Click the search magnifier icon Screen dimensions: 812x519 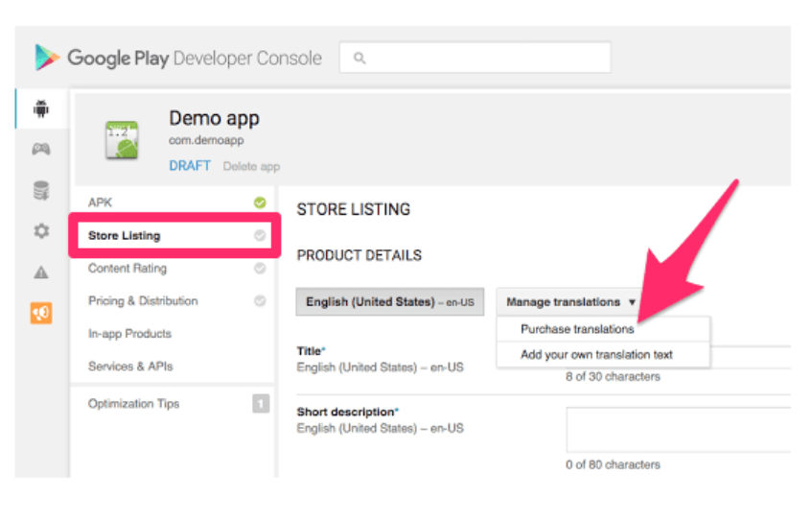(360, 58)
